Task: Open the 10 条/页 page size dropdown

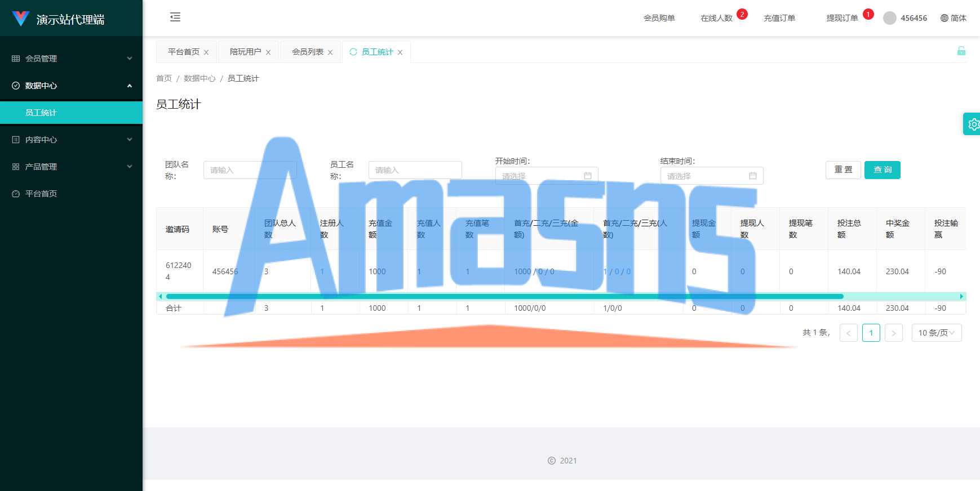Action: coord(937,333)
